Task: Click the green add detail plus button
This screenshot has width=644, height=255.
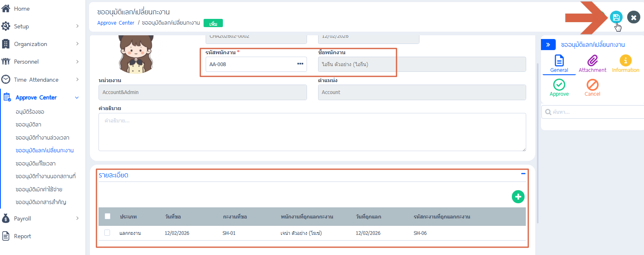Action: 518,197
